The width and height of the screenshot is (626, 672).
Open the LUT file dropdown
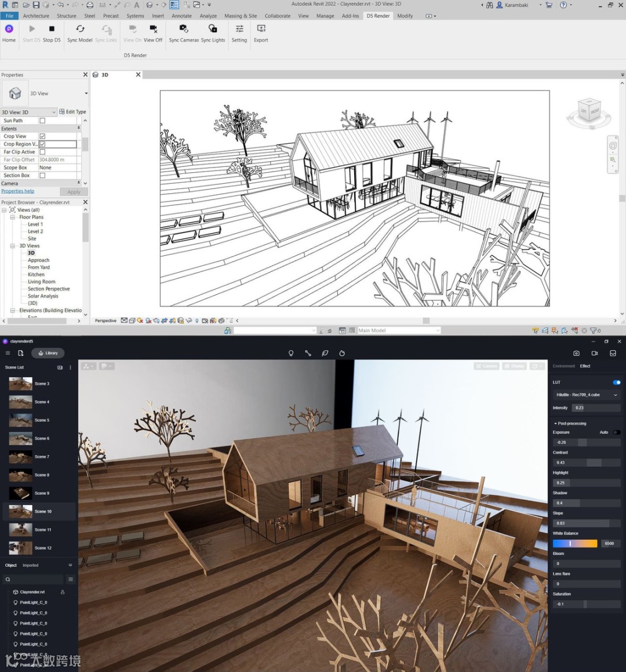tap(586, 395)
